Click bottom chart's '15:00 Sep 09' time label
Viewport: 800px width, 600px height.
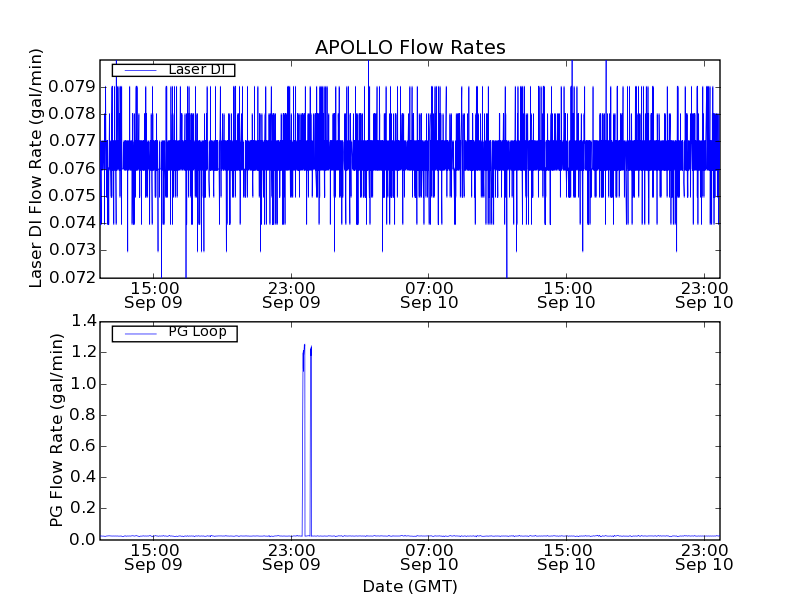tap(154, 557)
